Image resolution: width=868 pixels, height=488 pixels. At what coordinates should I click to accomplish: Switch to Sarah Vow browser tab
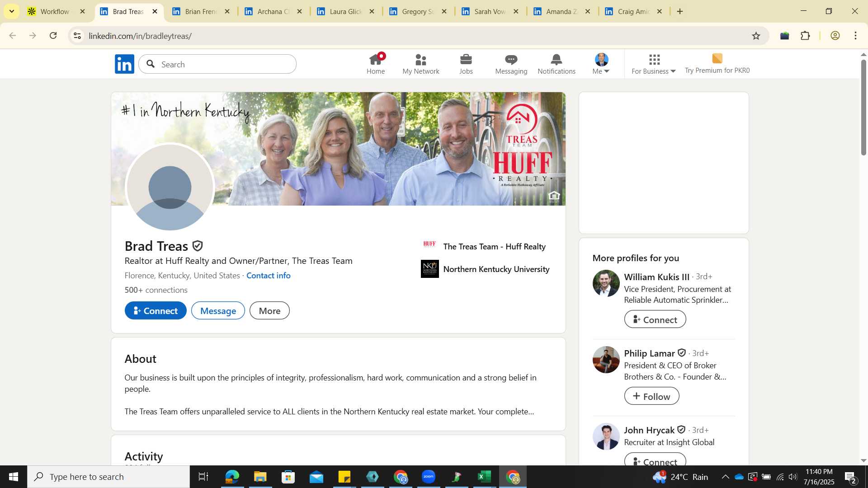tap(491, 11)
